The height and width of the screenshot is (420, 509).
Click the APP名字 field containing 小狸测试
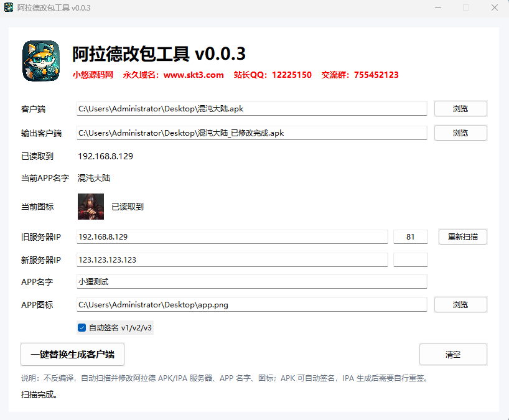click(x=252, y=282)
